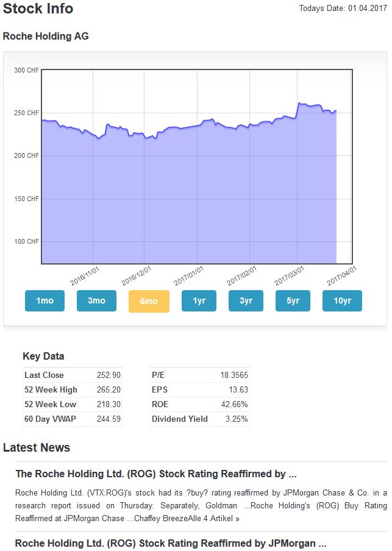Click the '150 CHF' y-axis label
The width and height of the screenshot is (392, 551).
tap(26, 199)
